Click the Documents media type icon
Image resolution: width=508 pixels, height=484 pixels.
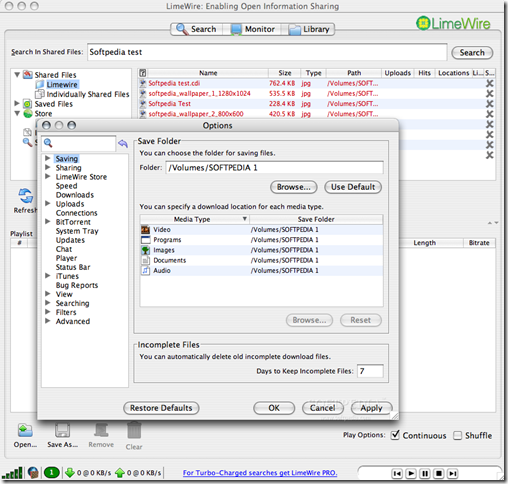(145, 260)
